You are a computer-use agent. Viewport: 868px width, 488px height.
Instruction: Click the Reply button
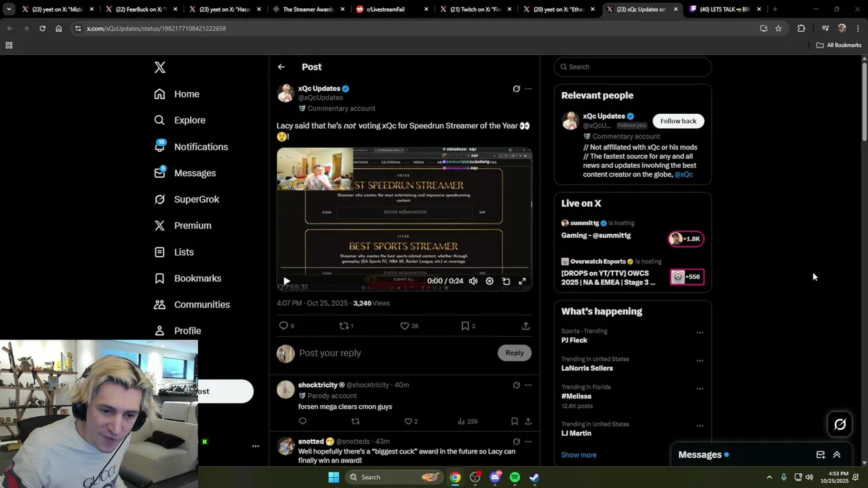pos(515,353)
